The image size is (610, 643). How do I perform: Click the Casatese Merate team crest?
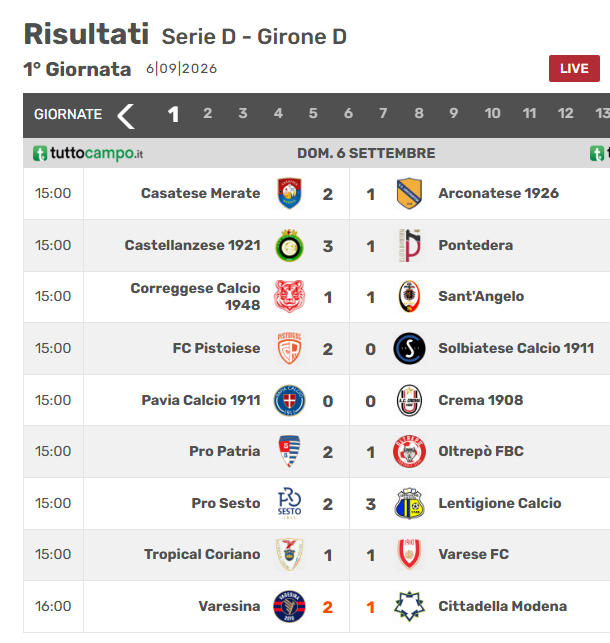[289, 193]
